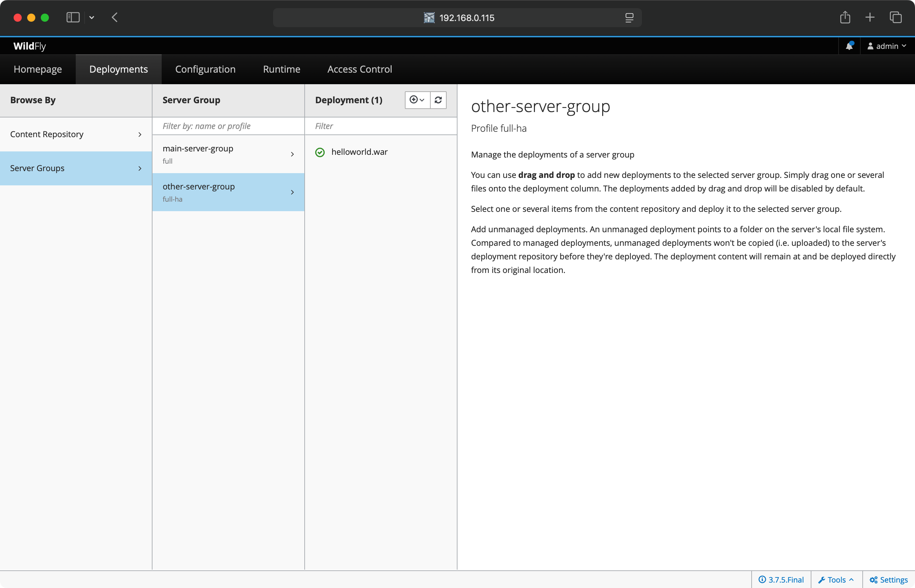The height and width of the screenshot is (588, 915).
Task: Expand the Server Groups chevron
Action: 140,168
